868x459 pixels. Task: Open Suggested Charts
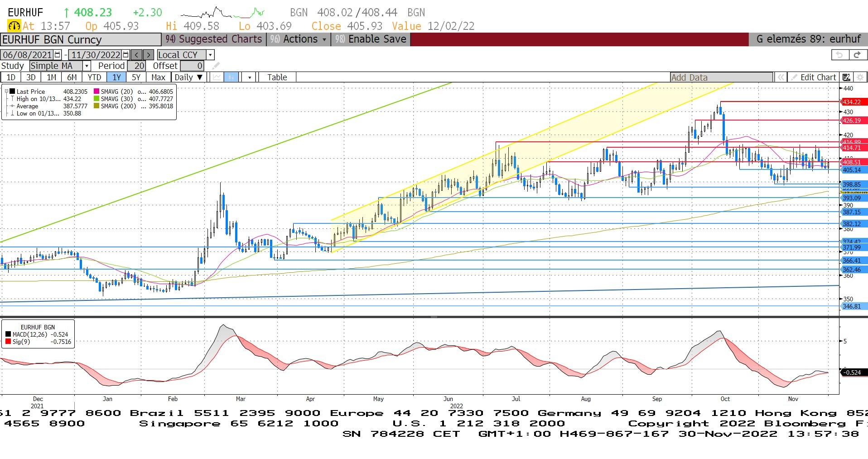tap(214, 39)
